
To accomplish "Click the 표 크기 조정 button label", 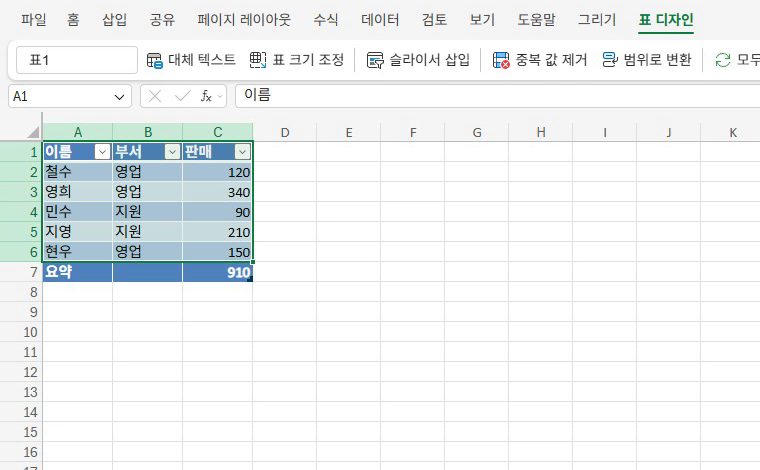I will (308, 60).
